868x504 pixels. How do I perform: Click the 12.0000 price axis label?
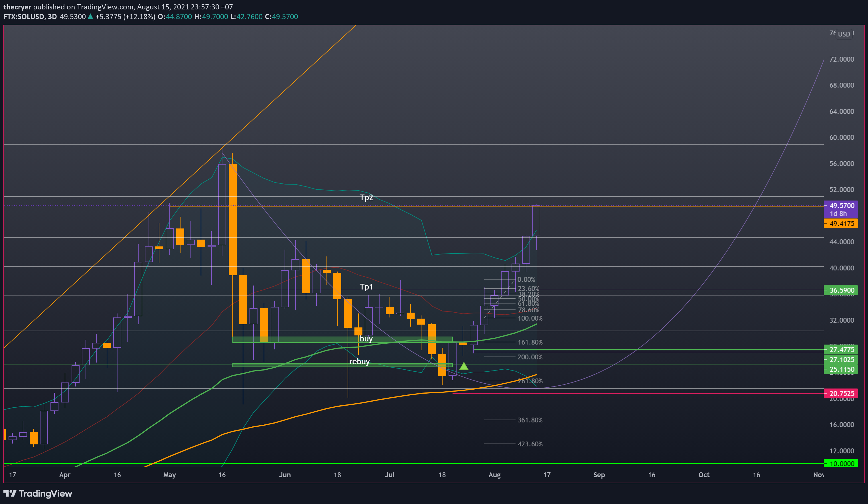point(841,451)
